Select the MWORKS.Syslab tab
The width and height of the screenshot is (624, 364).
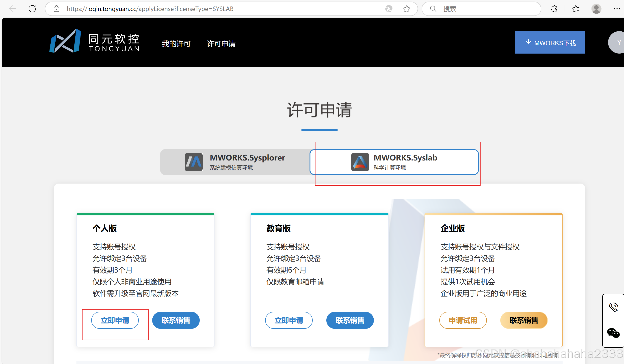[394, 162]
